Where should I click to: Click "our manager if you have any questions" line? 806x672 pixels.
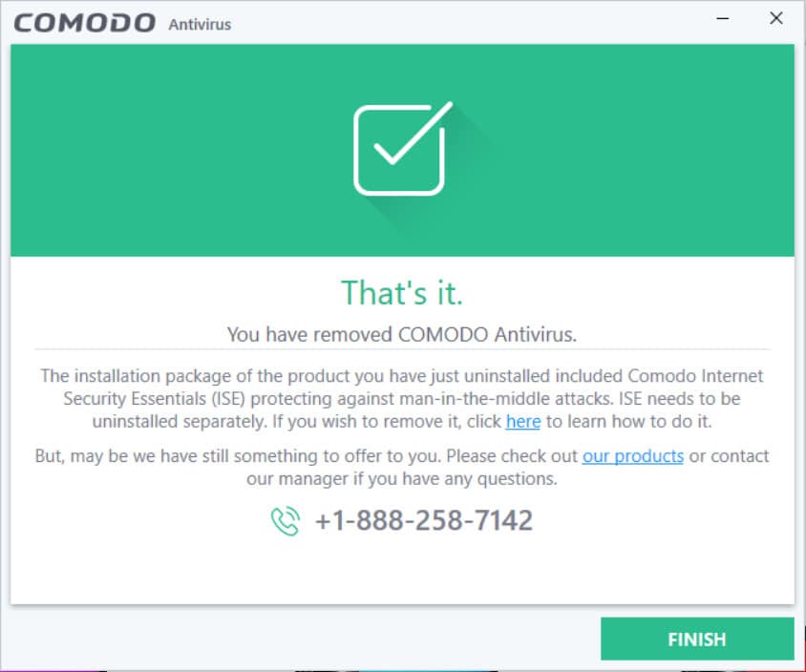(x=402, y=479)
